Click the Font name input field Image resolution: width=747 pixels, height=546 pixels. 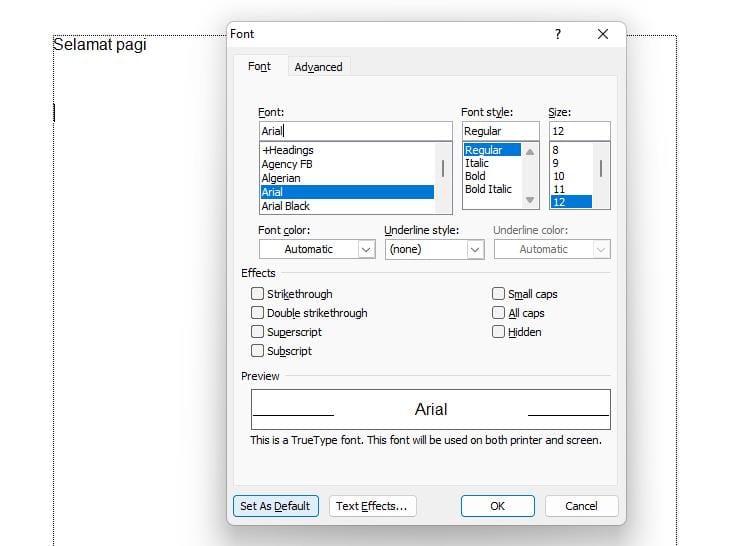(x=355, y=131)
